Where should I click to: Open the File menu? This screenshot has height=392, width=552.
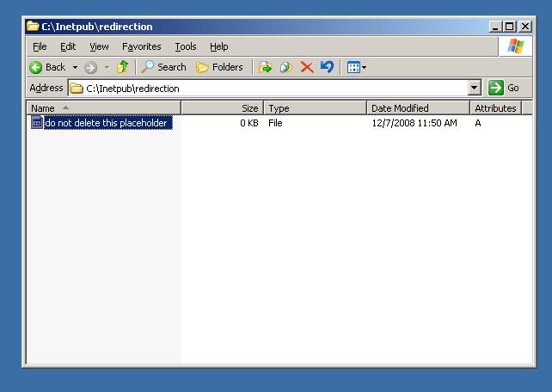pos(40,46)
